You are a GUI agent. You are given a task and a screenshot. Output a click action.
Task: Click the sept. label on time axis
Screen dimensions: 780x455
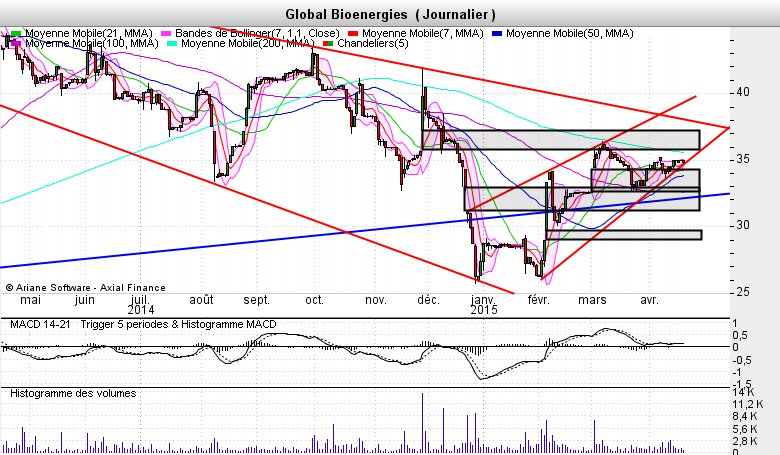click(257, 300)
